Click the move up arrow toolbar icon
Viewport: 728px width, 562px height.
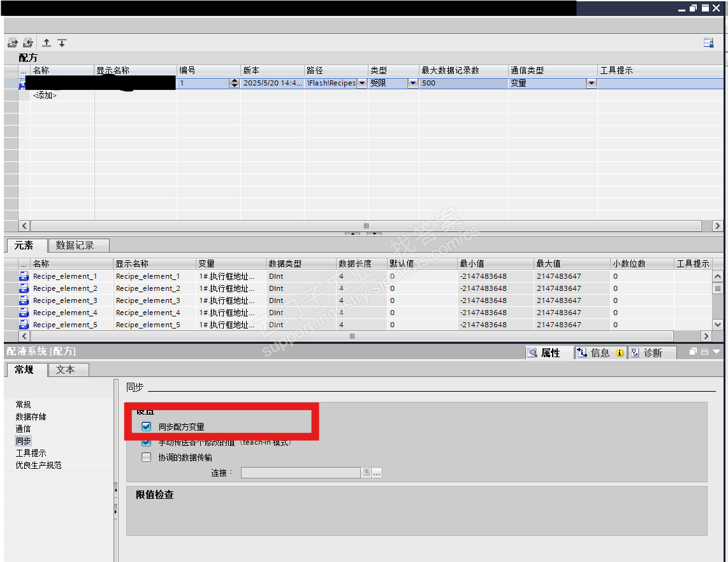[x=47, y=43]
